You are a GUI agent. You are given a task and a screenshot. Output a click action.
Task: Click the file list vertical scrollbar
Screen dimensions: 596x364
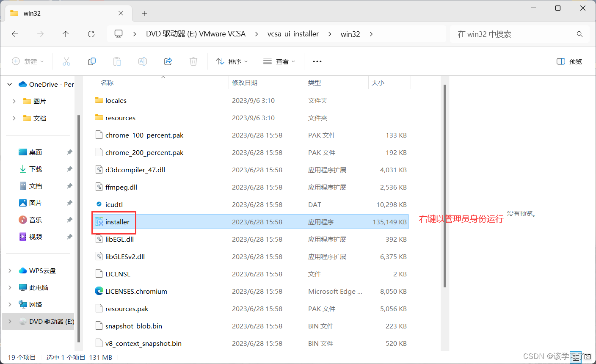pyautogui.click(x=445, y=186)
